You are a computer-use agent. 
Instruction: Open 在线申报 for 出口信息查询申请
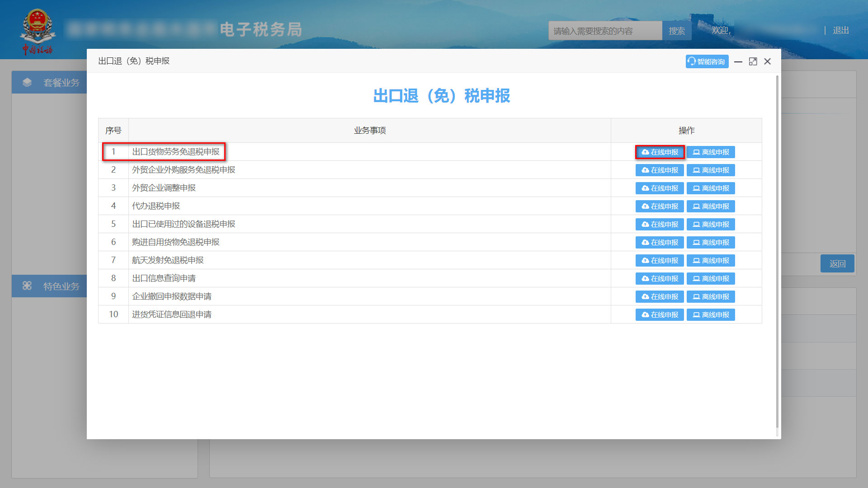coord(660,278)
